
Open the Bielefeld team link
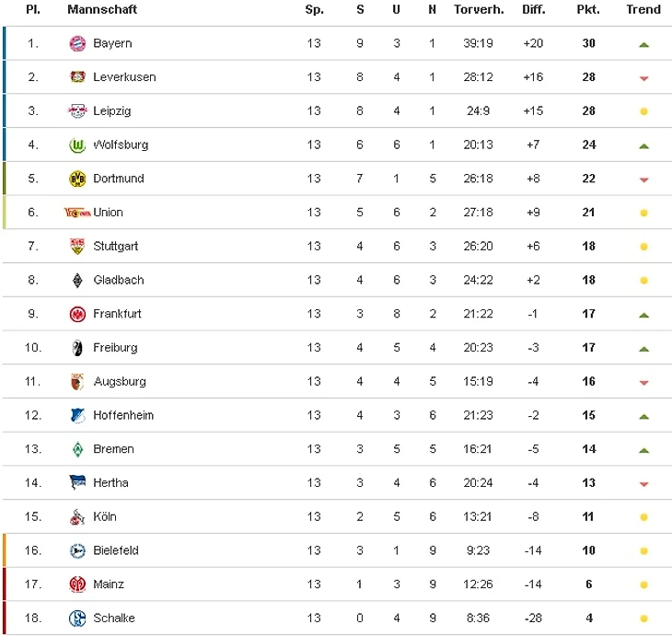click(x=116, y=550)
